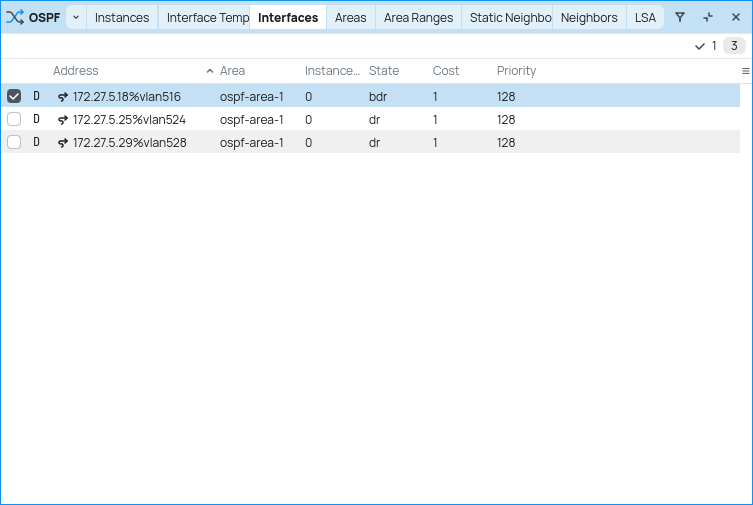Switch to the LSA tab
Screen dimensions: 753x505
(645, 17)
